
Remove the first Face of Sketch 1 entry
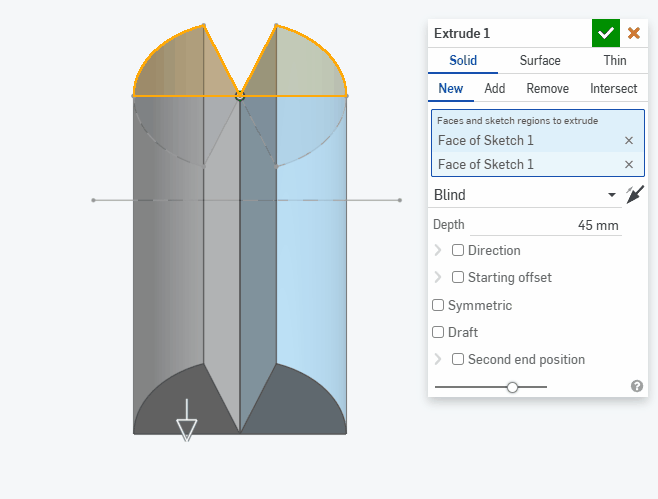(629, 141)
